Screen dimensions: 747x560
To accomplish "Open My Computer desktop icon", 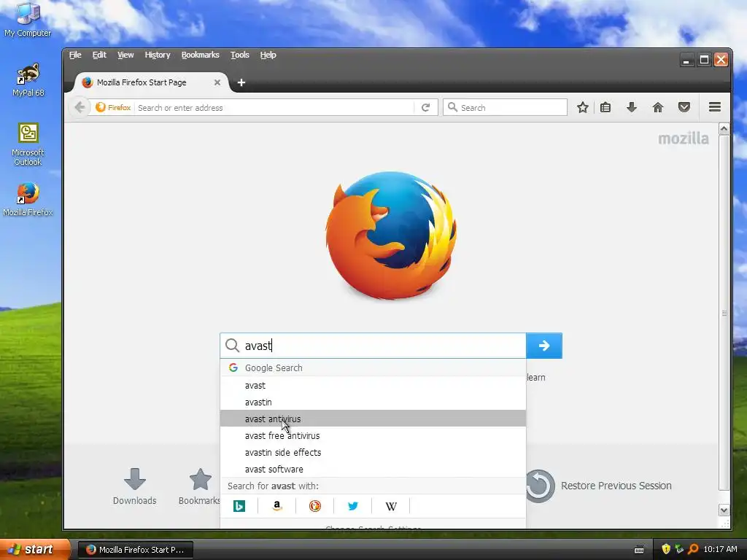I will click(x=28, y=20).
